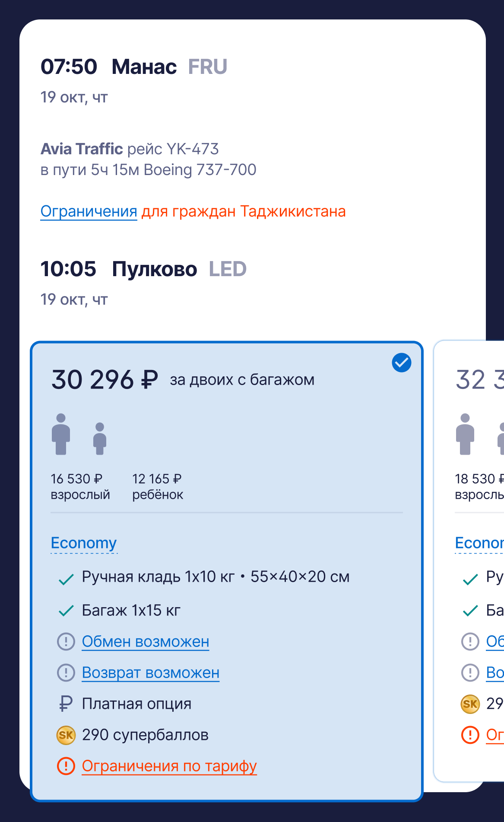Click the child passenger icon in selected fare
504x822 pixels.
pyautogui.click(x=100, y=439)
